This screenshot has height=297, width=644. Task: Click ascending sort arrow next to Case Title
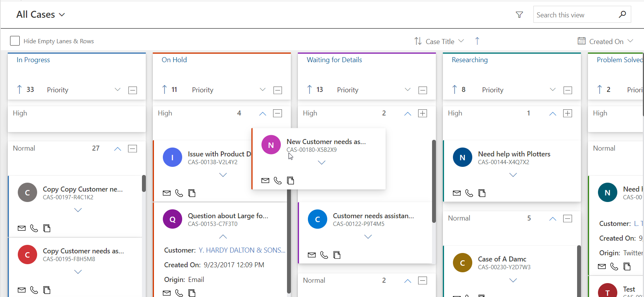click(x=477, y=41)
